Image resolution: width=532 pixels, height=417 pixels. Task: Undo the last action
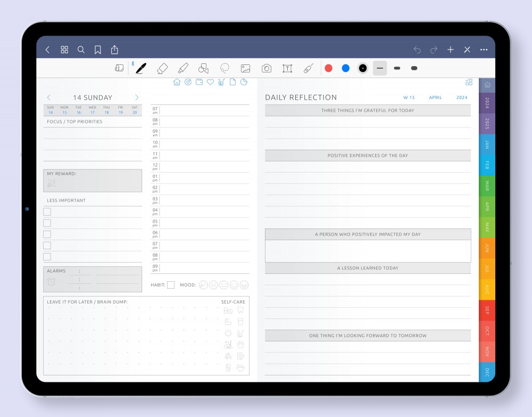tap(417, 50)
